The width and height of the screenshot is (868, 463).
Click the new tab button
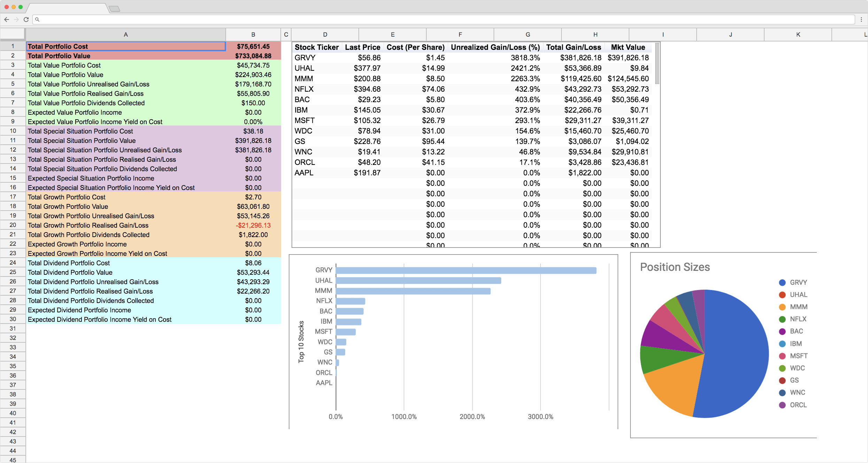pos(114,8)
